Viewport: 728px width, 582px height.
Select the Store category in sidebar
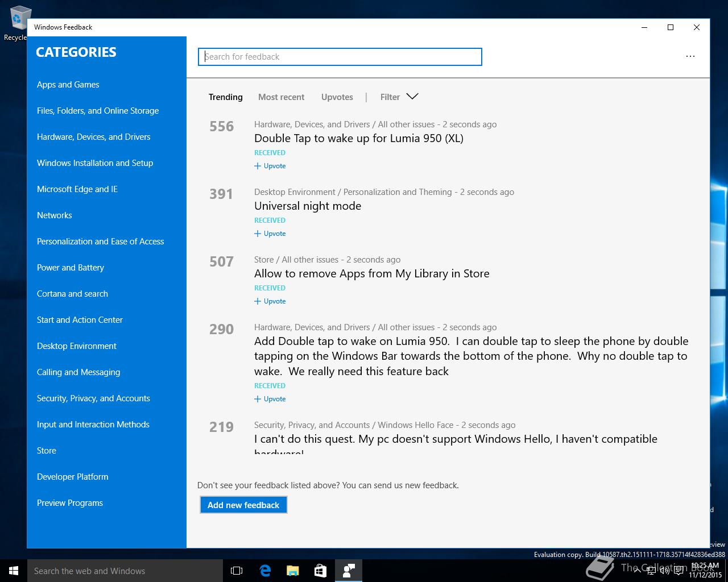point(47,451)
